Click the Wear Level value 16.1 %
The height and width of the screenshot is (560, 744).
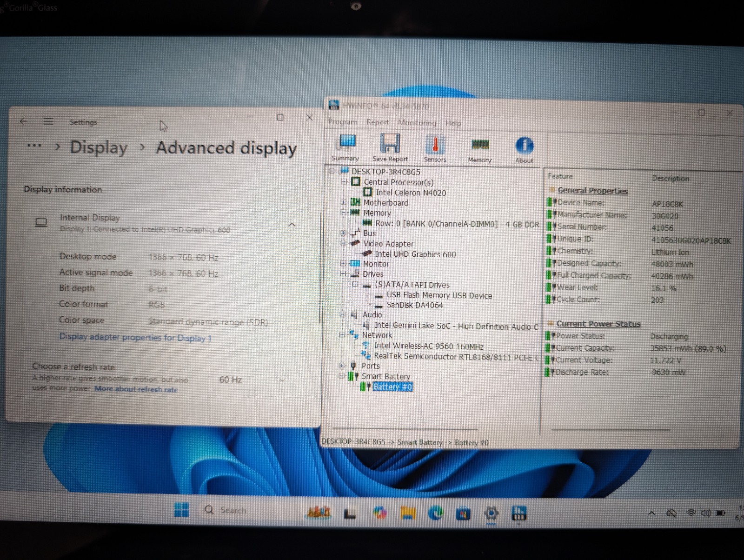[664, 288]
